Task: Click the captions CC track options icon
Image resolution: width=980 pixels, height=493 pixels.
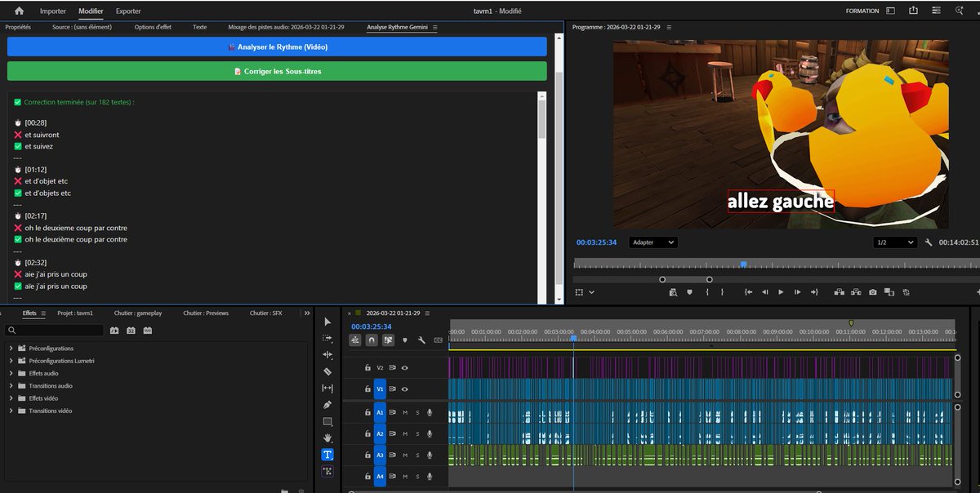Action: click(x=438, y=340)
